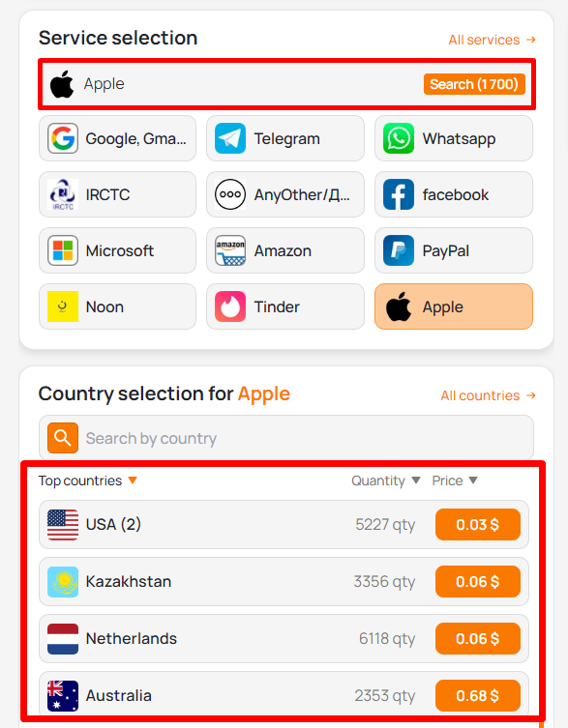The height and width of the screenshot is (728, 568).
Task: Select the Microsoft service icon
Action: (x=63, y=250)
